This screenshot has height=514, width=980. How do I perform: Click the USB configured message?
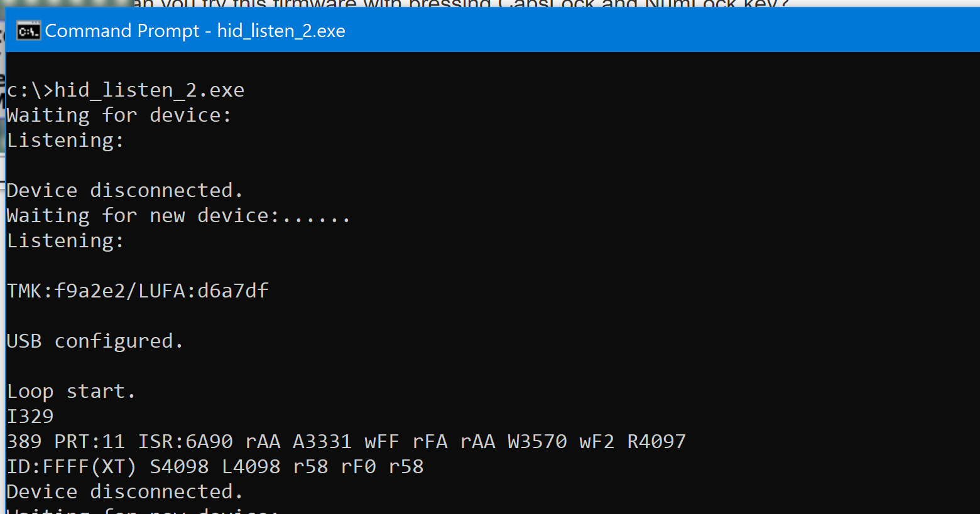(94, 340)
